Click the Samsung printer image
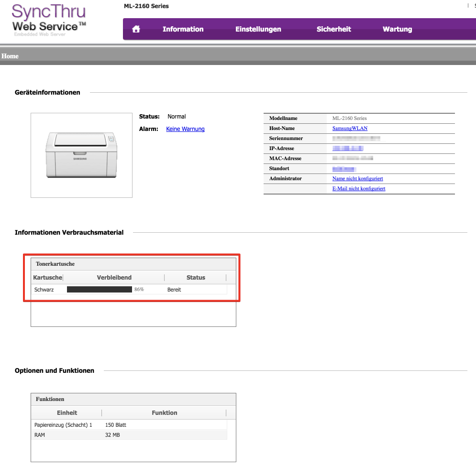The width and height of the screenshot is (476, 466). 81,155
